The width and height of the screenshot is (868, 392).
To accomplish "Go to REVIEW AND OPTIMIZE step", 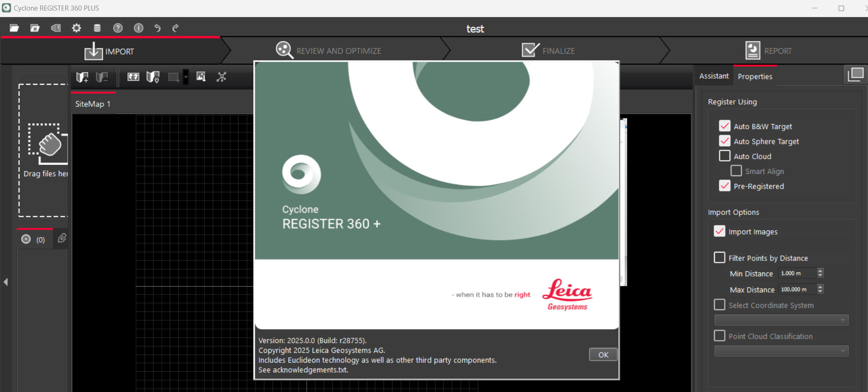I will 328,51.
